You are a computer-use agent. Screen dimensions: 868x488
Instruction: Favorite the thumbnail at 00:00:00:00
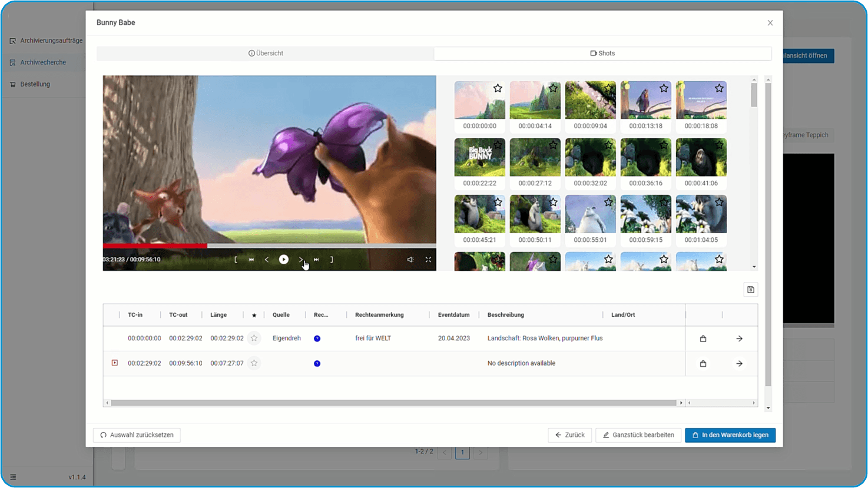tap(498, 88)
